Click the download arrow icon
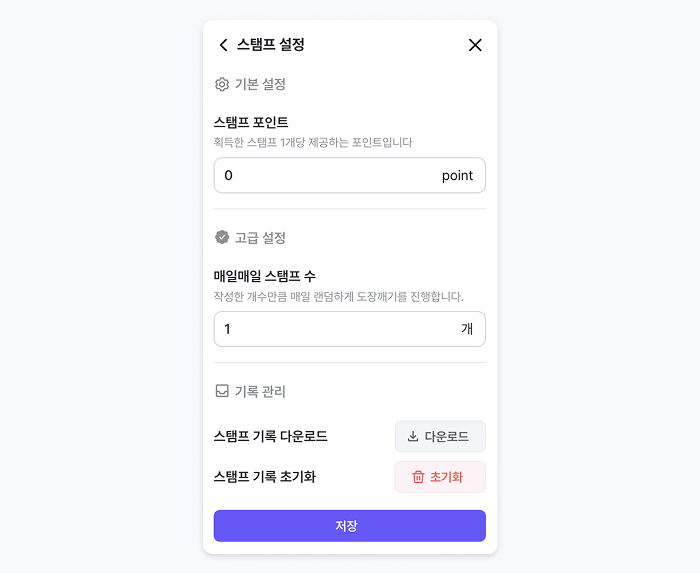This screenshot has width=700, height=573. [413, 437]
